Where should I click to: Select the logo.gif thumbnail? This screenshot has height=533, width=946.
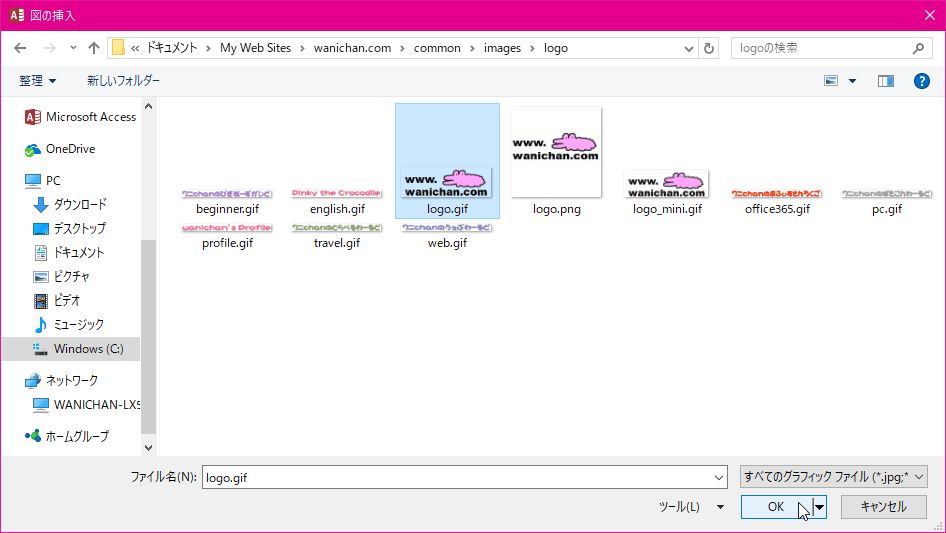pos(447,161)
